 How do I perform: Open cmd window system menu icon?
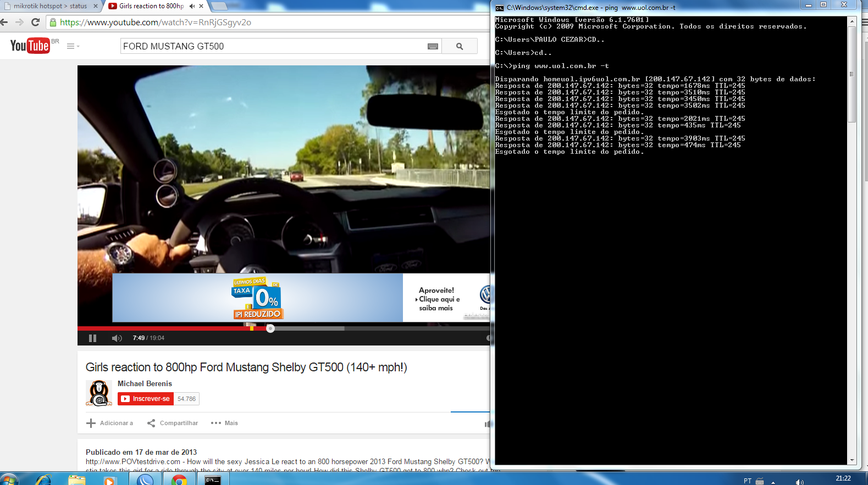pos(500,8)
